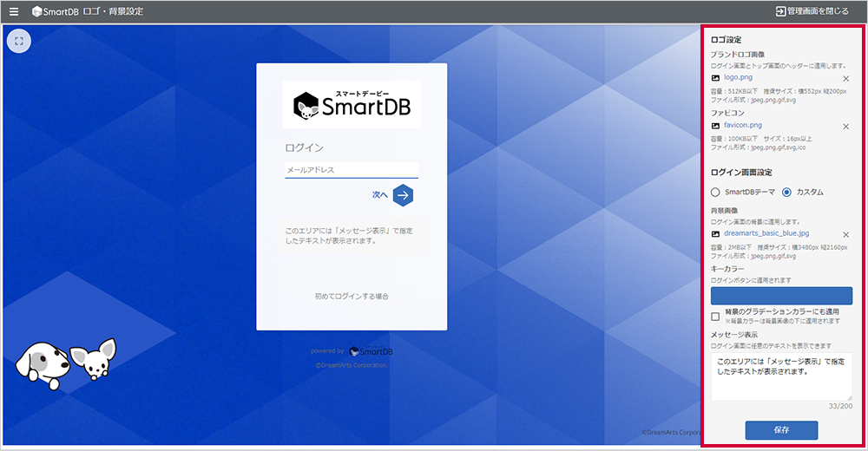Open the hamburger menu

click(14, 11)
